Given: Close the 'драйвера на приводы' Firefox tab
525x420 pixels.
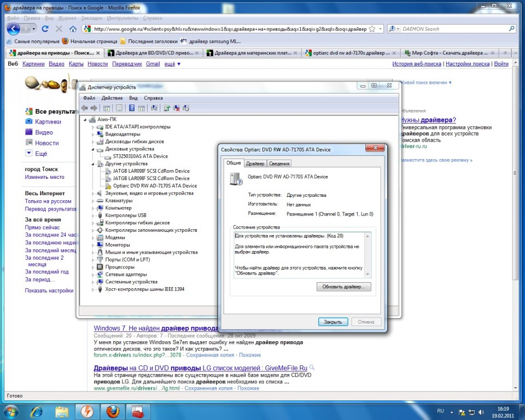Looking at the screenshot, I should coord(98,53).
